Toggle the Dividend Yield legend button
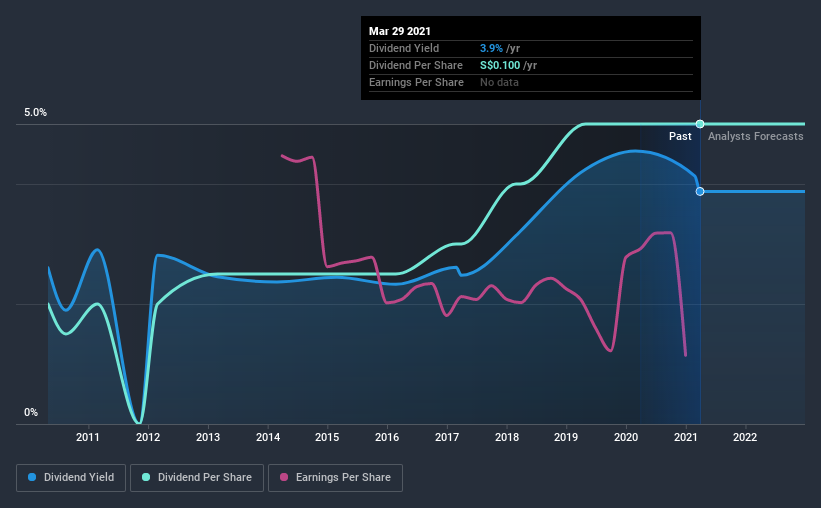 click(x=71, y=478)
